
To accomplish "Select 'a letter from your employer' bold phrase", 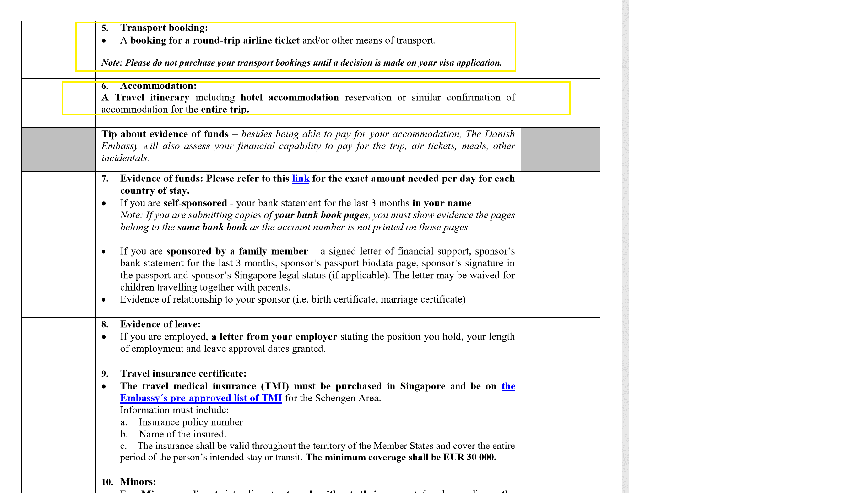I will 274,336.
